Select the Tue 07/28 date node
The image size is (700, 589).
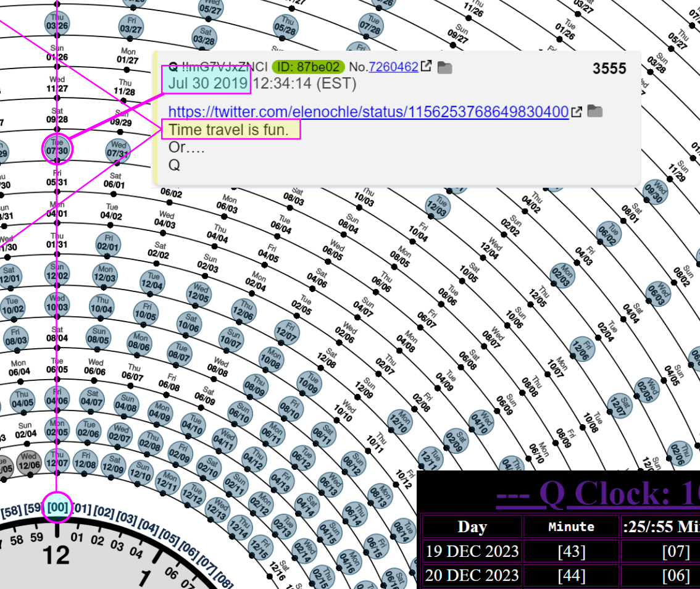point(370,25)
